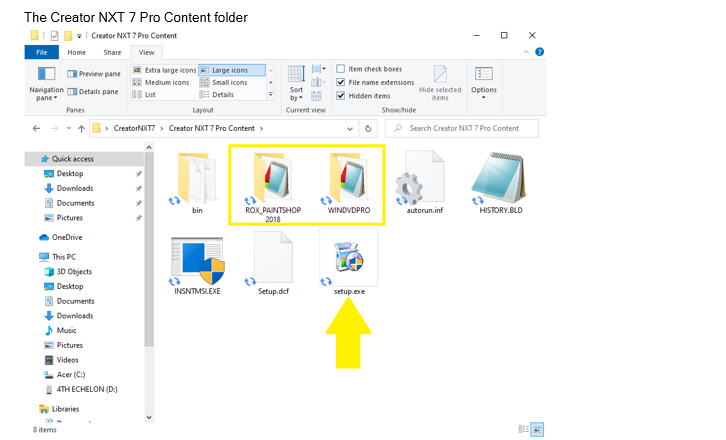Toggle the Preview pane

click(94, 74)
